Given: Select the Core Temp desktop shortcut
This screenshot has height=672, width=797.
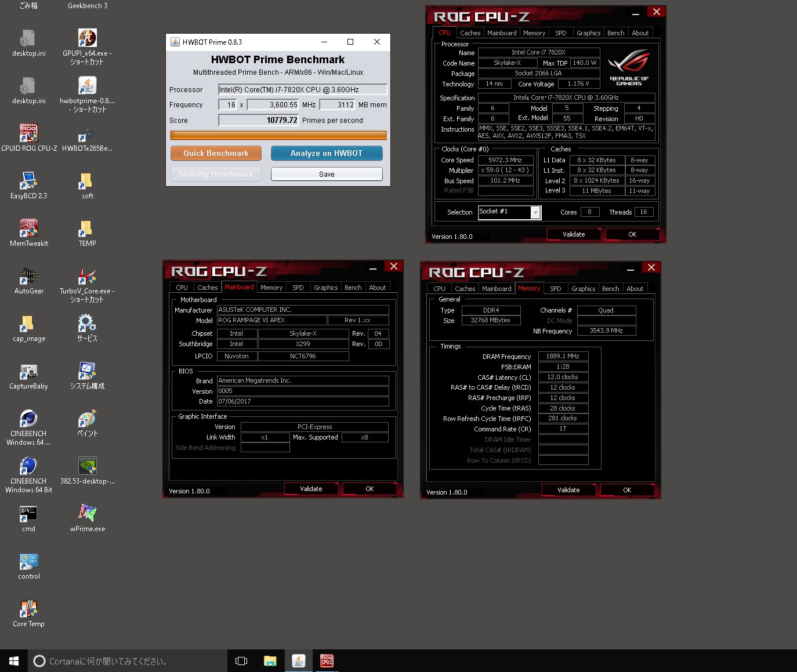Looking at the screenshot, I should (x=28, y=613).
